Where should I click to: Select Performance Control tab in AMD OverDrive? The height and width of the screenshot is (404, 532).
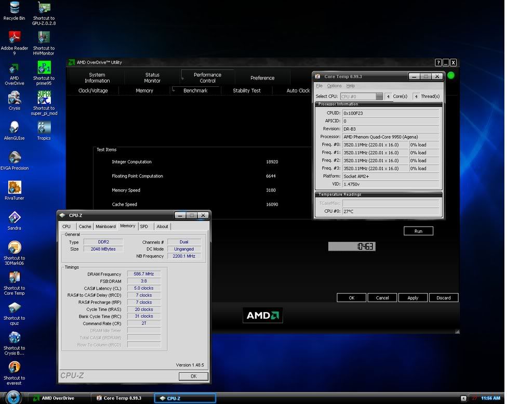[x=208, y=78]
